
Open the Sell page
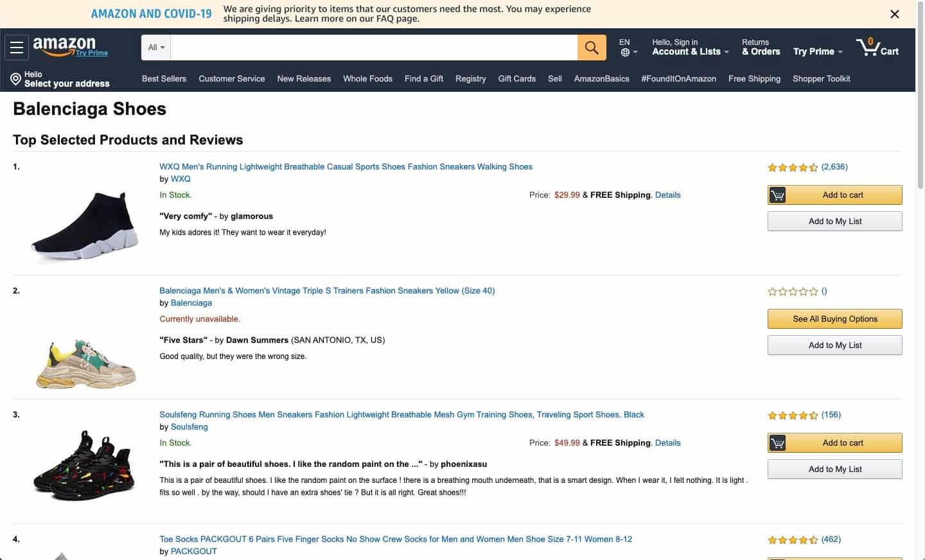[x=555, y=78]
